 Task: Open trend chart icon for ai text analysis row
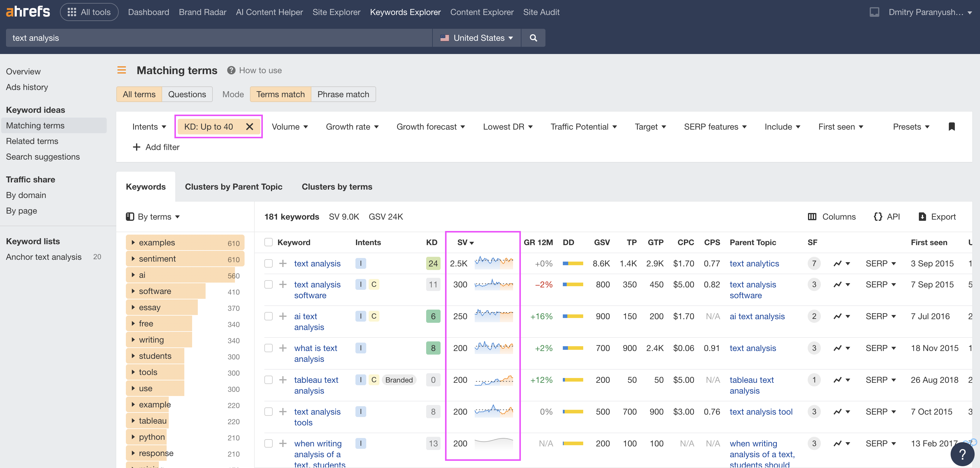click(x=842, y=316)
